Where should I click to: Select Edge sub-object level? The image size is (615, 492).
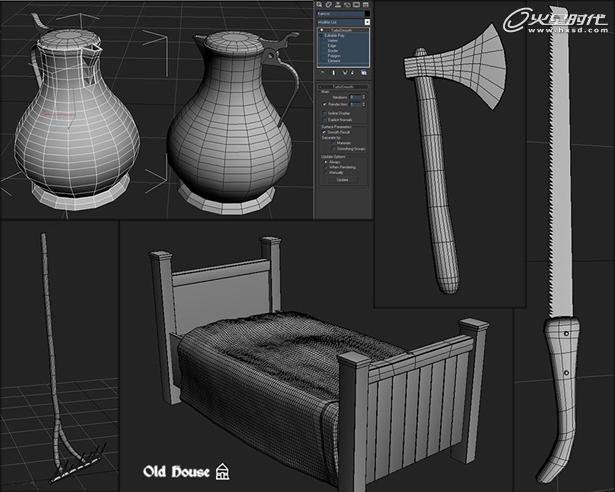coord(331,46)
